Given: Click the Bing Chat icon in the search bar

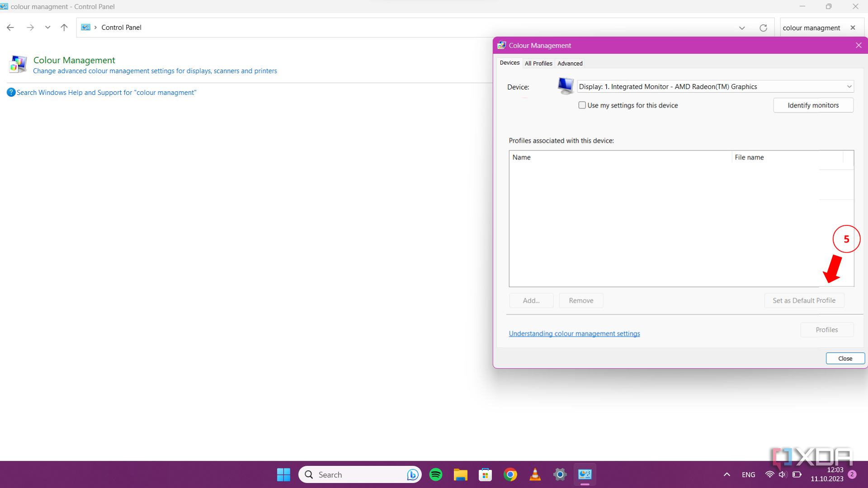Looking at the screenshot, I should click(412, 474).
